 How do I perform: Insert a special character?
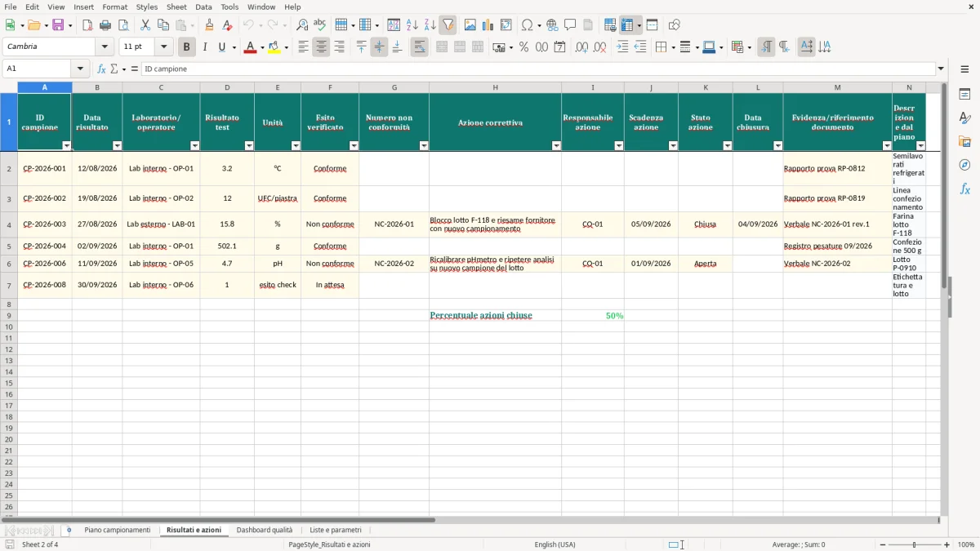coord(527,25)
